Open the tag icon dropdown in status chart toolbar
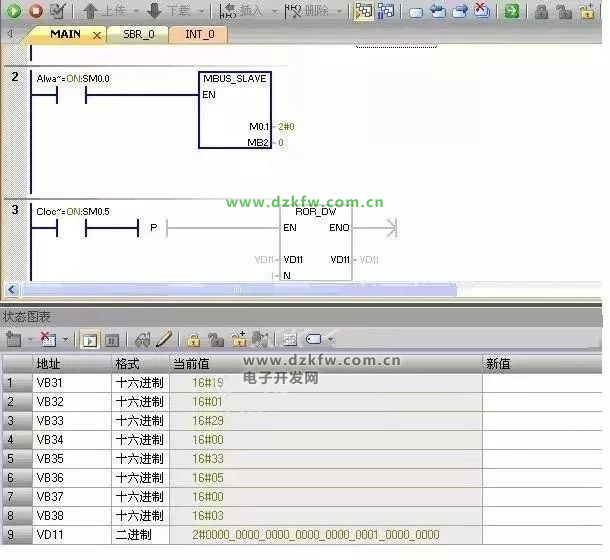Viewport: 610px width, 560px height. point(330,340)
